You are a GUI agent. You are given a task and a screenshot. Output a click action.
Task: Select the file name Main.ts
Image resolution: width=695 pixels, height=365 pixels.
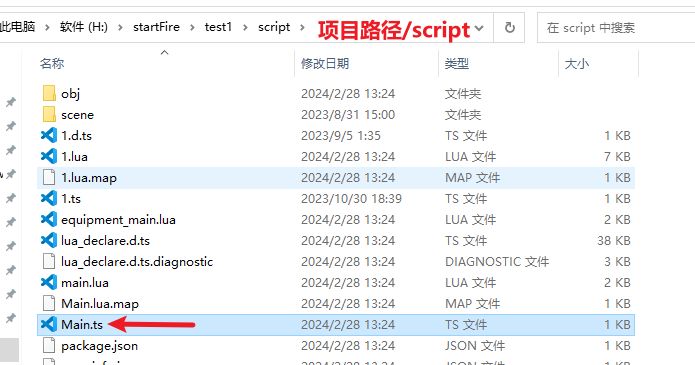(x=82, y=325)
